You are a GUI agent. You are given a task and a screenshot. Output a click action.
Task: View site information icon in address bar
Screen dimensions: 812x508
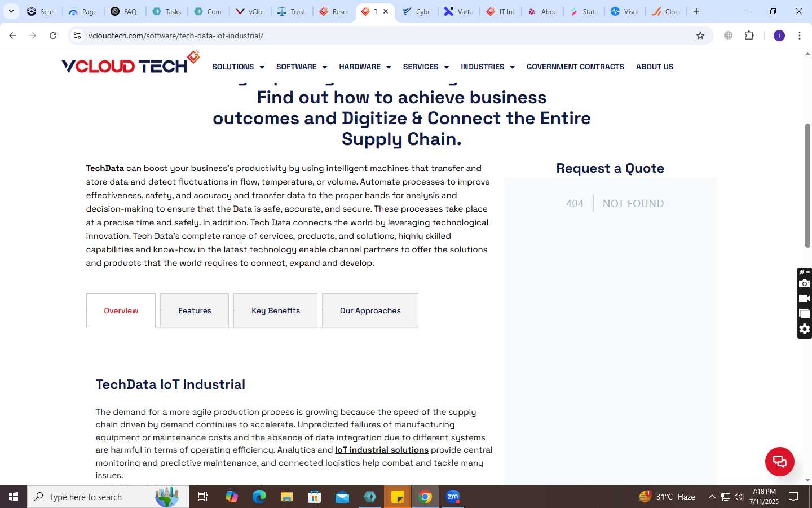point(77,36)
